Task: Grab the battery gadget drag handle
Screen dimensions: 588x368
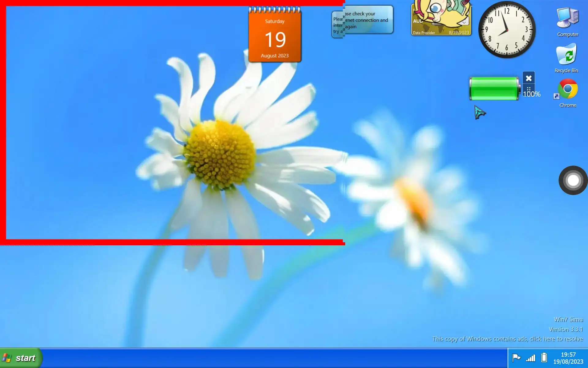Action: click(529, 89)
